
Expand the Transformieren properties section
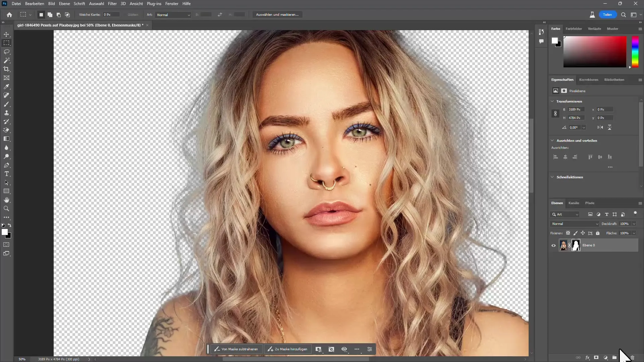pos(554,101)
